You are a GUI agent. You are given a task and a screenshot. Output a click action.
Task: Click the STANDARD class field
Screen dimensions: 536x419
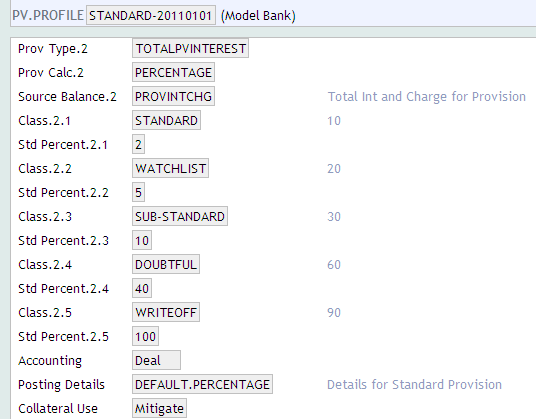coord(166,120)
